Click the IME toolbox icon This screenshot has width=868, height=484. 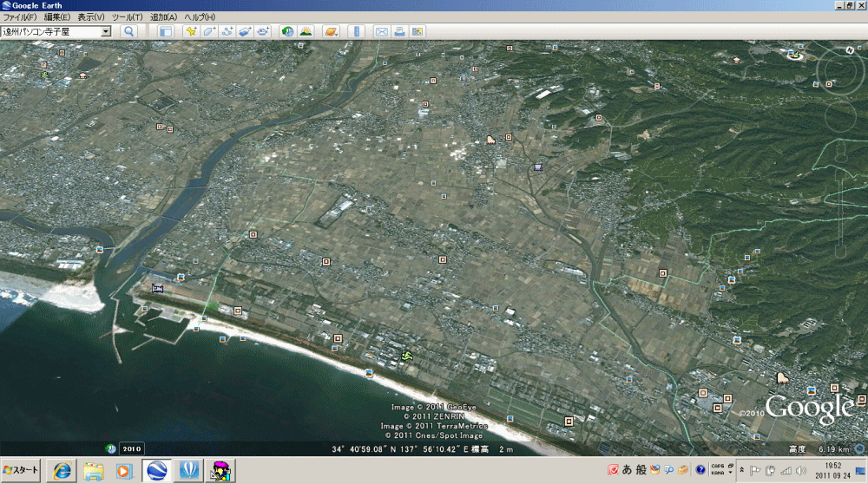(684, 469)
